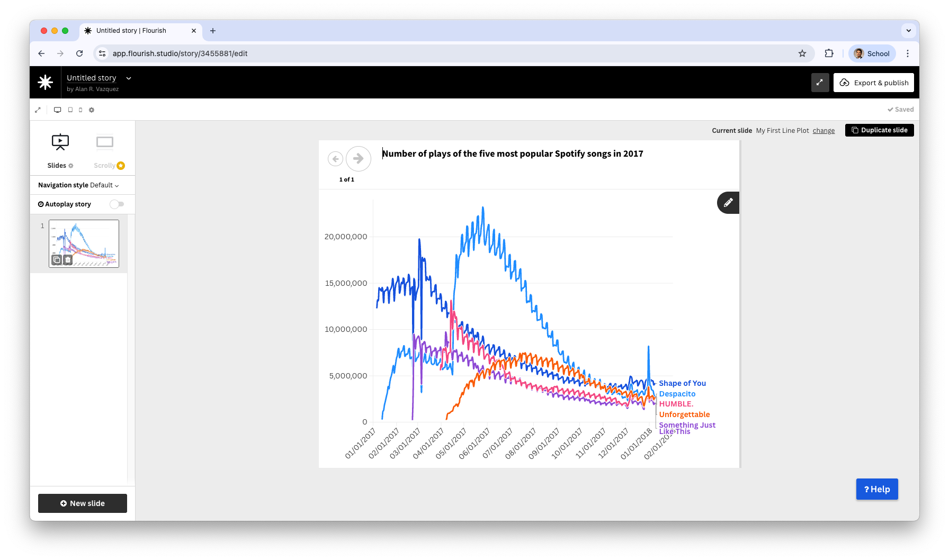Screen dimensions: 949x560
Task: Click the change link for current slide
Action: (823, 131)
